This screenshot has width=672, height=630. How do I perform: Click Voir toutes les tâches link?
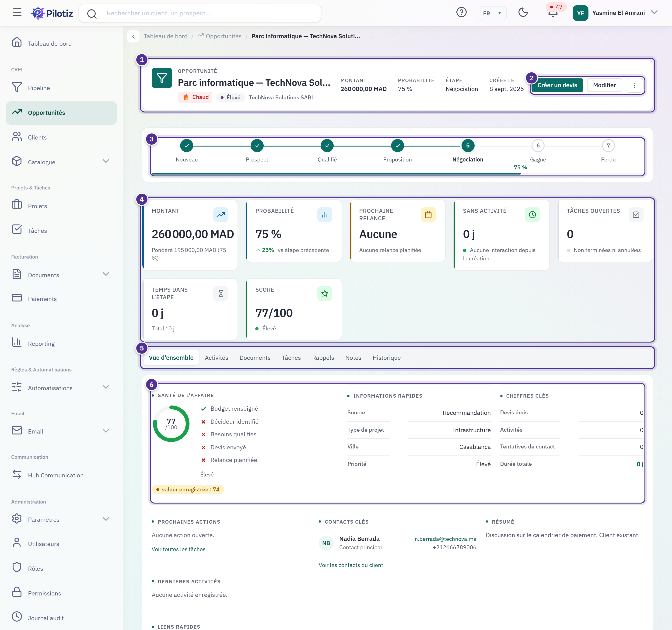(178, 549)
